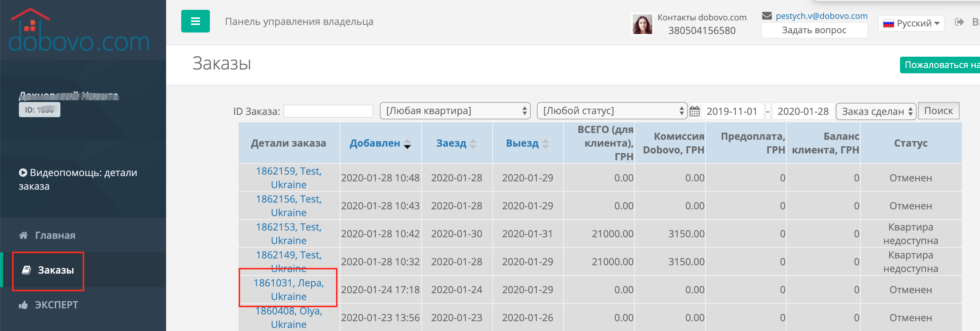Viewport: 980px width, 331px height.
Task: Click the check-out date 2020-01-31
Action: (528, 234)
